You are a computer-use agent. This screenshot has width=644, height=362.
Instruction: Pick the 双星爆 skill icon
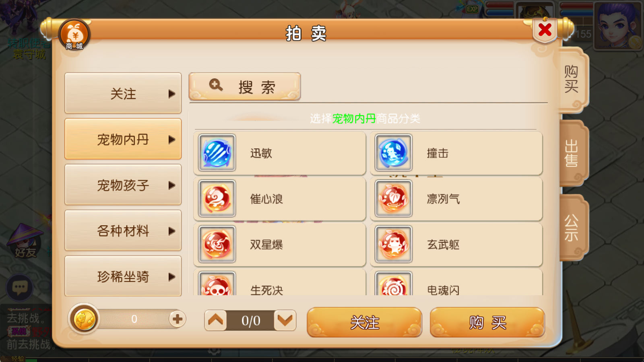217,245
